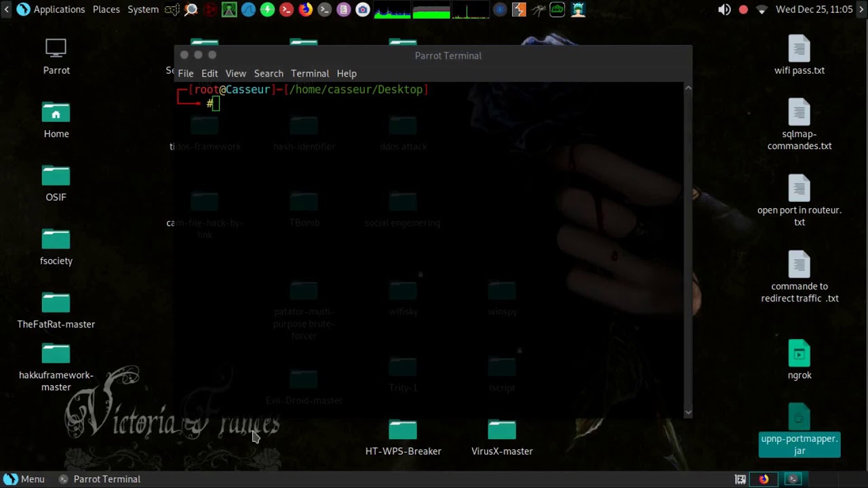Open the dark red round panel launcher
The height and width of the screenshot is (488, 868).
pyautogui.click(x=210, y=9)
